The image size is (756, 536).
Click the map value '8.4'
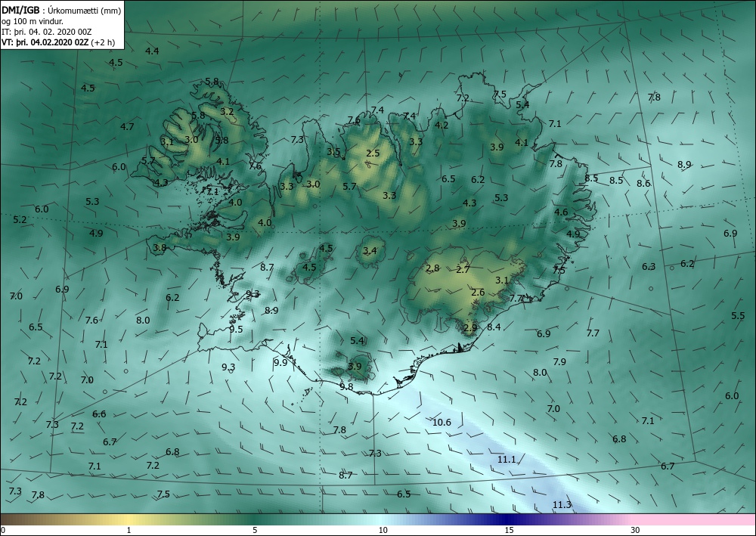pyautogui.click(x=494, y=327)
